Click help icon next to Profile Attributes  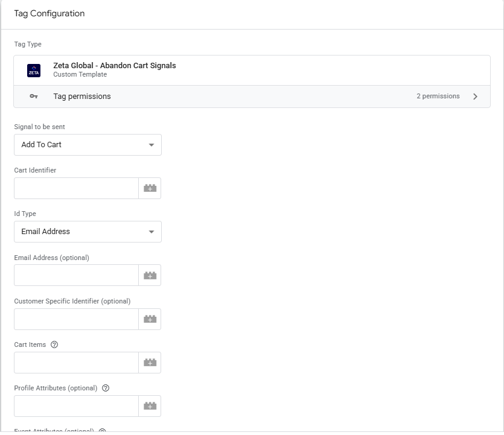pos(106,388)
